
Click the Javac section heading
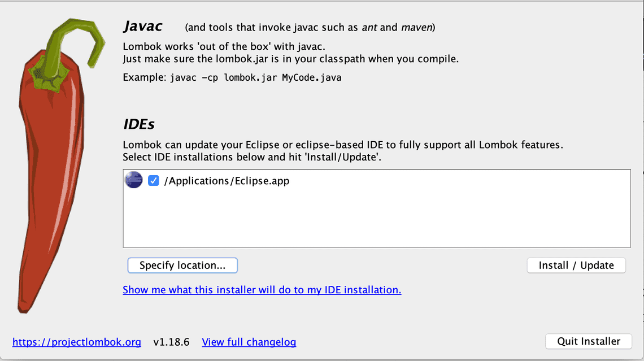pos(143,26)
